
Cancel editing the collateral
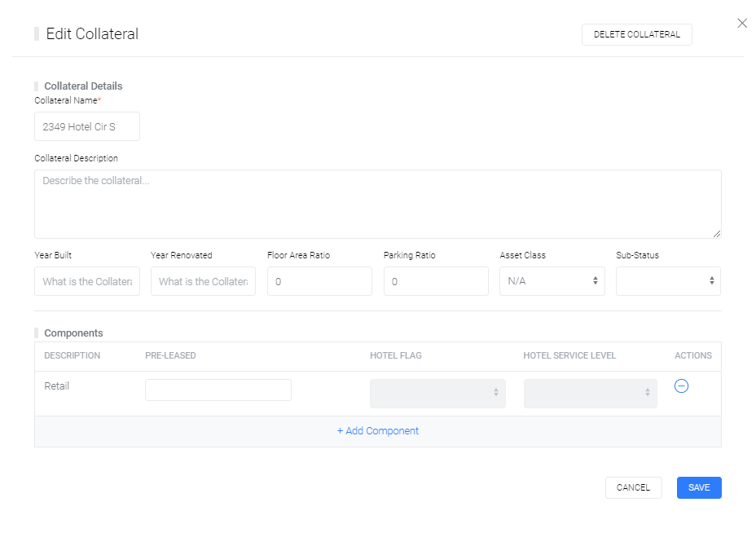pos(634,487)
